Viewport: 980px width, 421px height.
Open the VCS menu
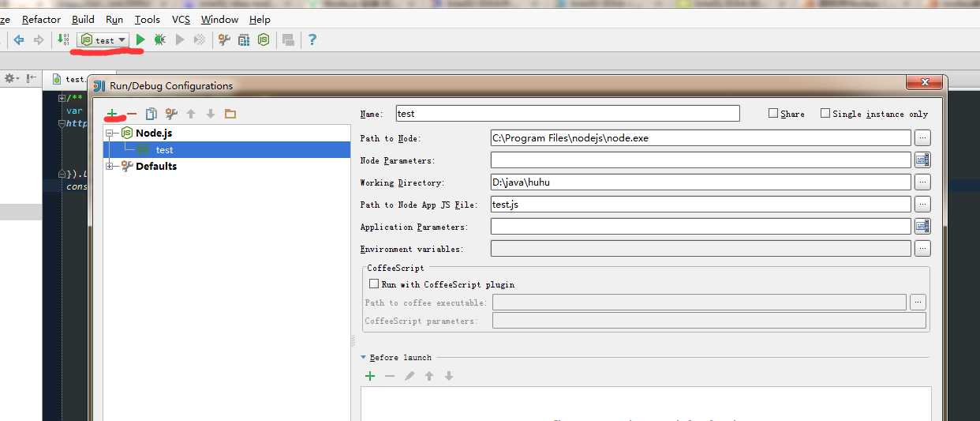click(x=181, y=19)
